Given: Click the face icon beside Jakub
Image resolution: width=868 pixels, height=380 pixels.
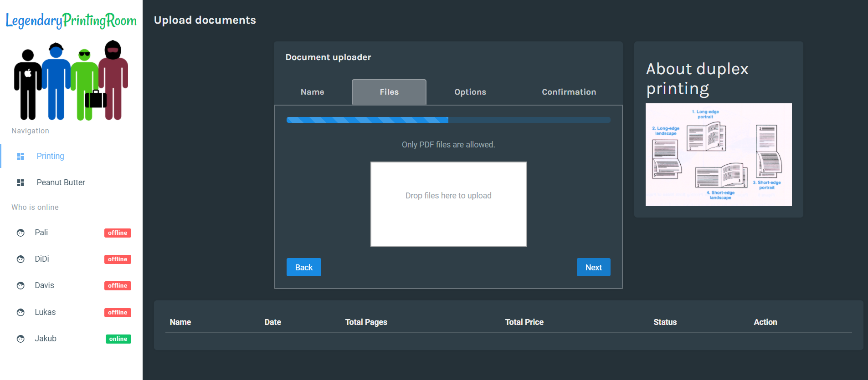Looking at the screenshot, I should click(21, 339).
